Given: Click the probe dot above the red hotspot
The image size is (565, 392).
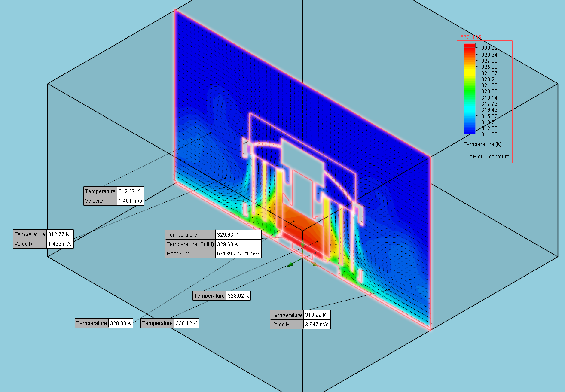Looking at the screenshot, I should pyautogui.click(x=293, y=221).
